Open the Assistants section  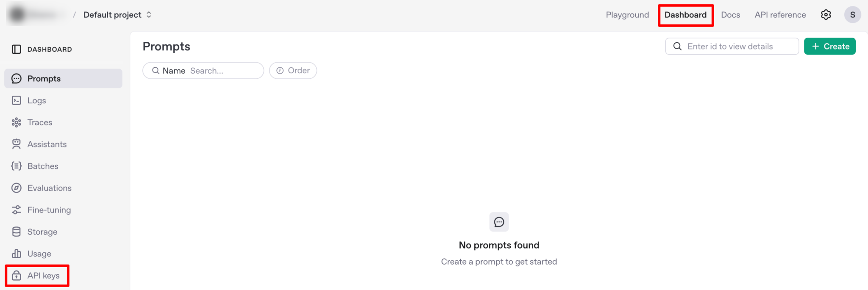[47, 144]
